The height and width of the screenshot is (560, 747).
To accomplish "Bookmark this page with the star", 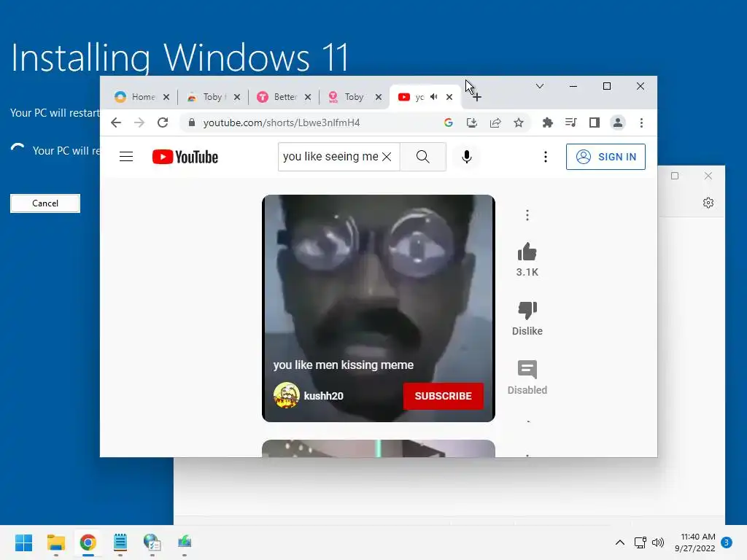I will pyautogui.click(x=519, y=122).
